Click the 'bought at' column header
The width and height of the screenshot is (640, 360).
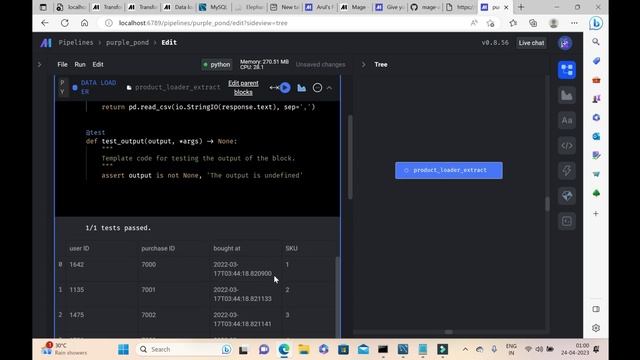click(x=227, y=248)
